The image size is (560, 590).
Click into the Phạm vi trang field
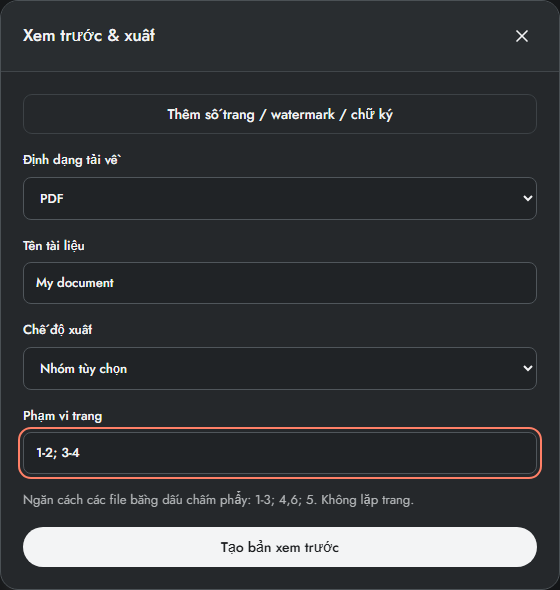point(280,453)
